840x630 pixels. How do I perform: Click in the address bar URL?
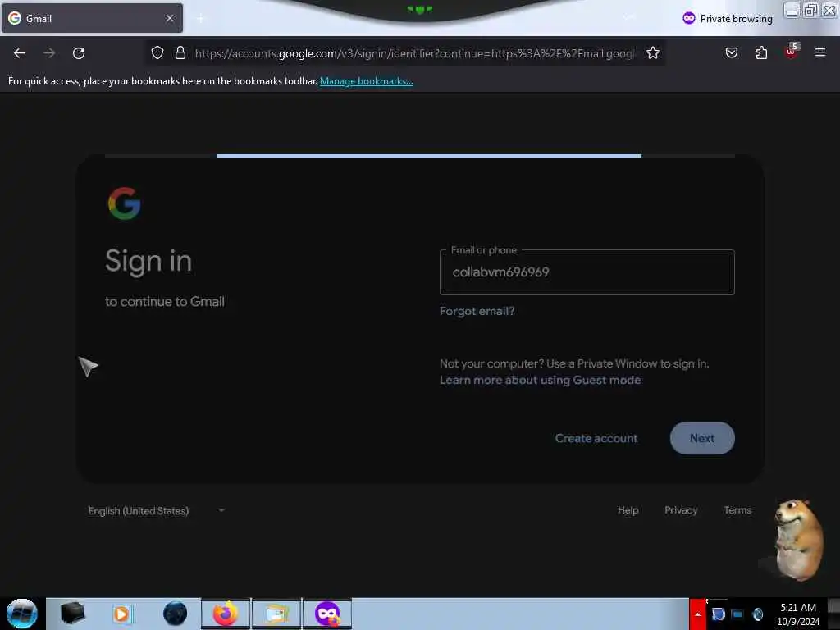tap(413, 53)
